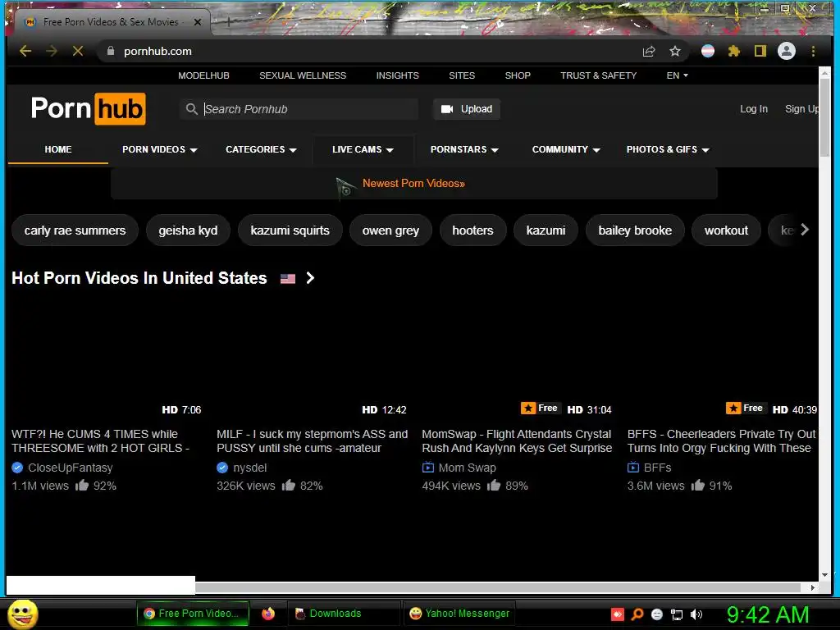Click the thumbs-up icon next to 92%
Viewport: 840px width, 630px height.
(x=82, y=486)
